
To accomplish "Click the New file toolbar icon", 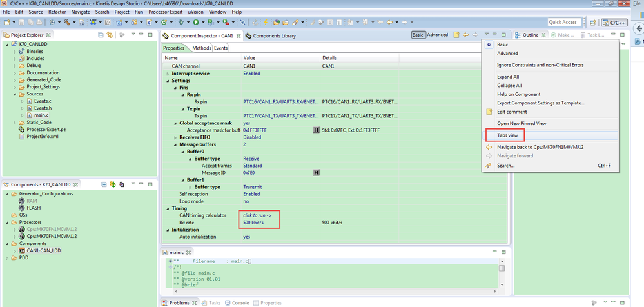I will point(7,22).
